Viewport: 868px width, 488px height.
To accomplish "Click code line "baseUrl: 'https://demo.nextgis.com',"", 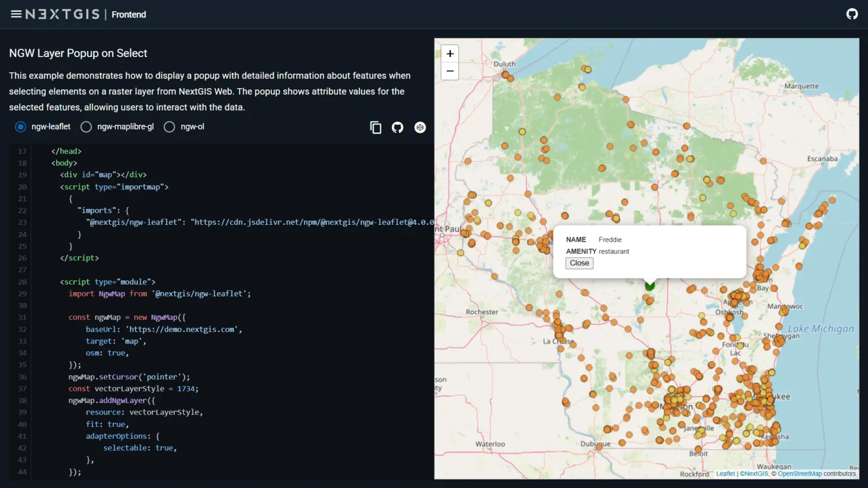I will coord(164,329).
